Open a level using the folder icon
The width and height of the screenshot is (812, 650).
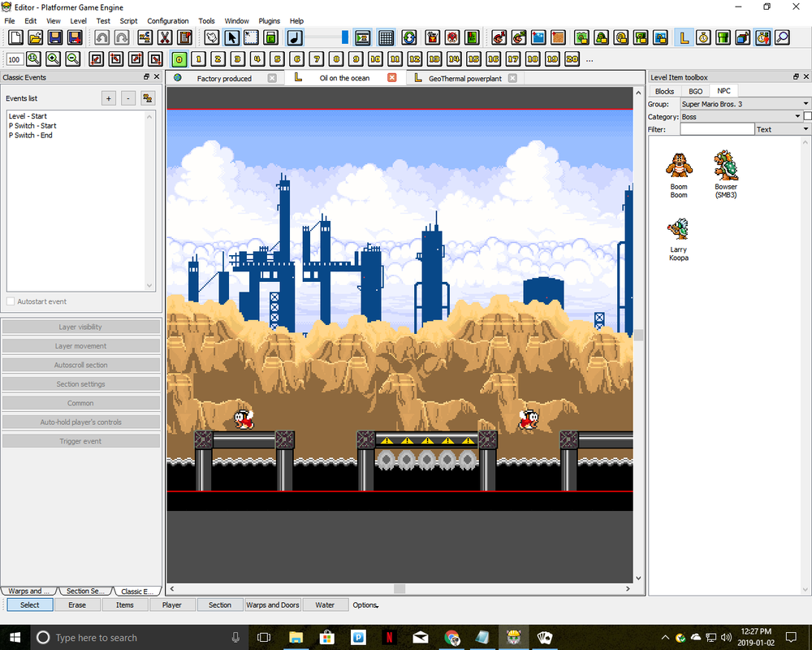[x=35, y=37]
